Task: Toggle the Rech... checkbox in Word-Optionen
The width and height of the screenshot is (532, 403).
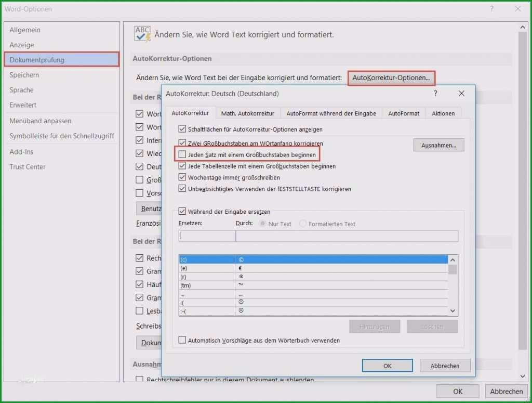Action: [139, 258]
